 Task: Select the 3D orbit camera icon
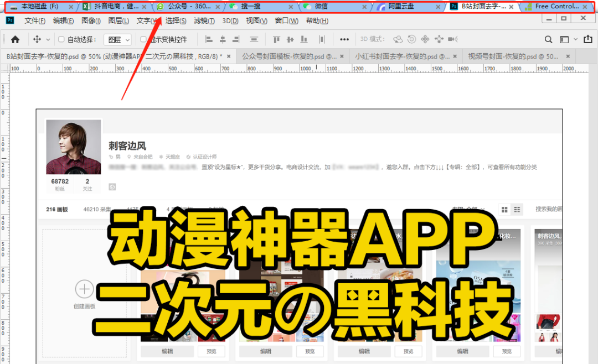(398, 39)
